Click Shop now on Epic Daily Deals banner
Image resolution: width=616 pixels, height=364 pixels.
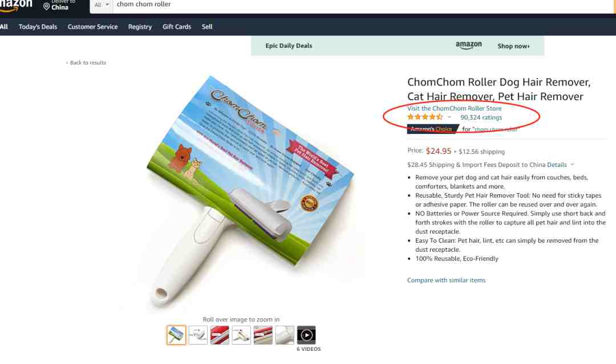click(513, 46)
